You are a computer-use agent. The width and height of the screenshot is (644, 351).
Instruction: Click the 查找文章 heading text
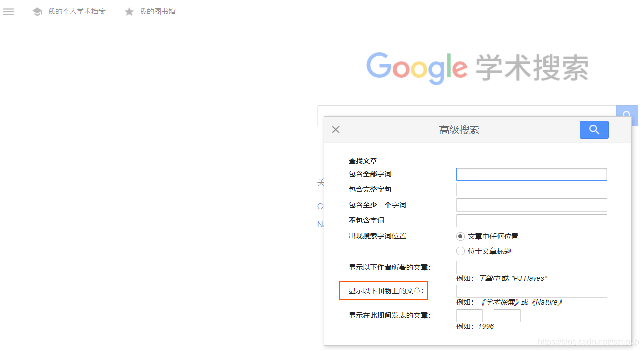coord(363,161)
